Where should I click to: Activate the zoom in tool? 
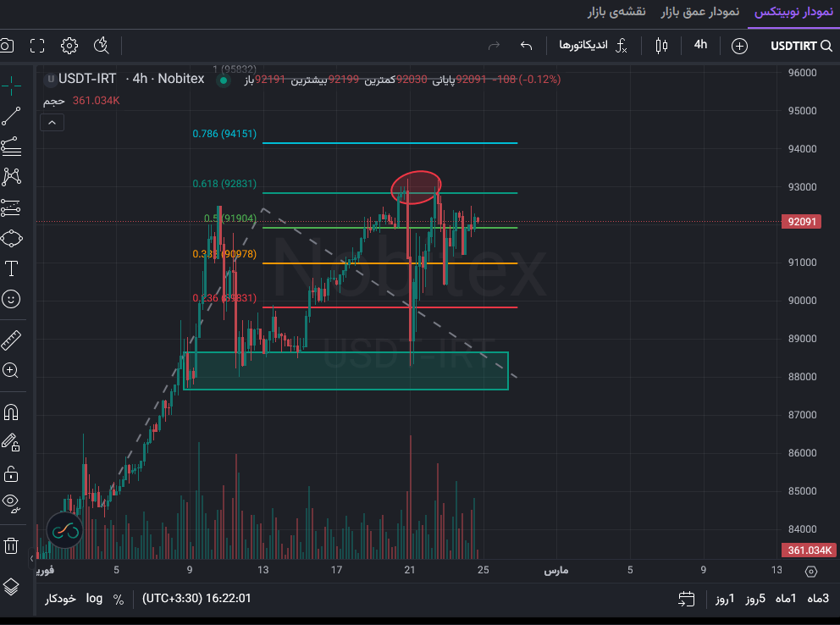(x=11, y=371)
